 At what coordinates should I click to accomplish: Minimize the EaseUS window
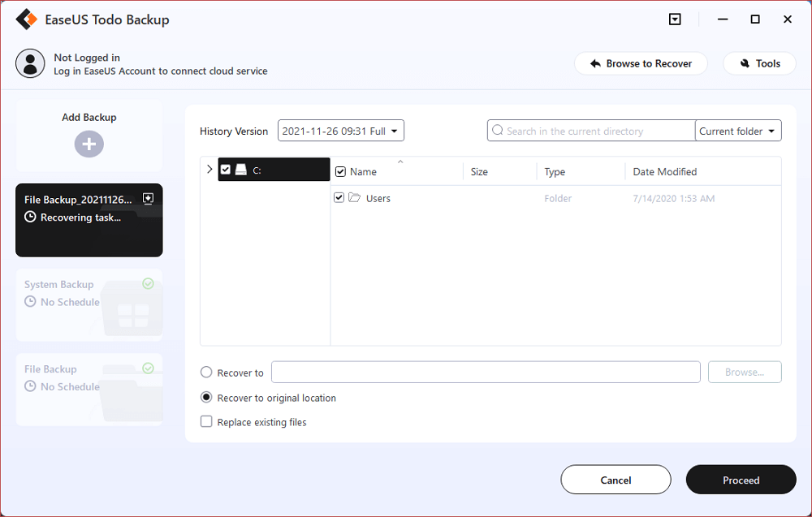coord(723,19)
